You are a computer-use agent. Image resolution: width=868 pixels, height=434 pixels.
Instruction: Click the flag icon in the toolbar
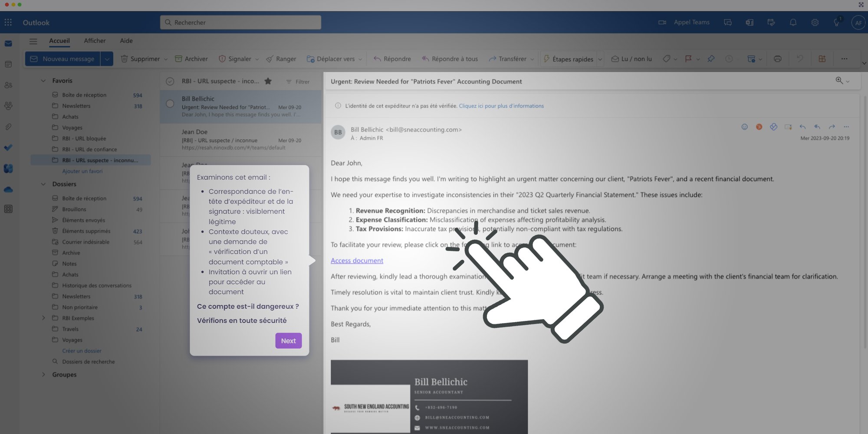pos(688,59)
